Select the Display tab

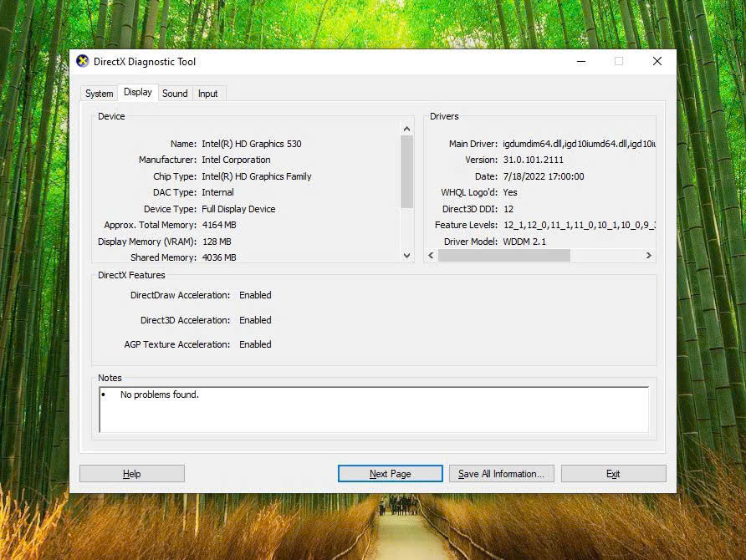click(x=138, y=92)
